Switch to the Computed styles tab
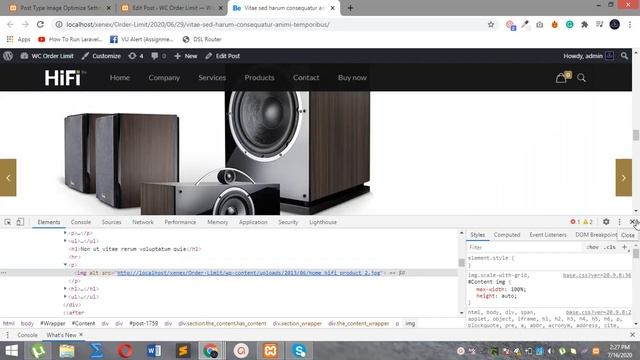640x360 pixels. point(507,235)
